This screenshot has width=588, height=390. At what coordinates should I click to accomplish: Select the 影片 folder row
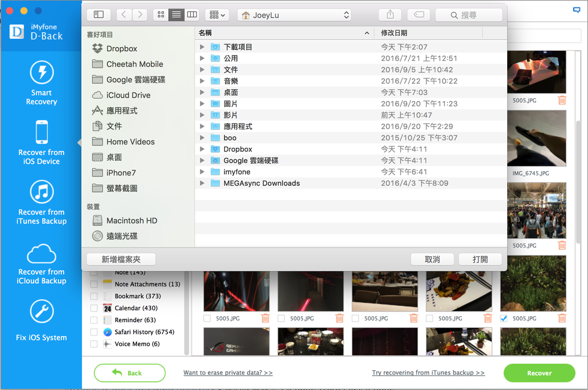pos(351,115)
